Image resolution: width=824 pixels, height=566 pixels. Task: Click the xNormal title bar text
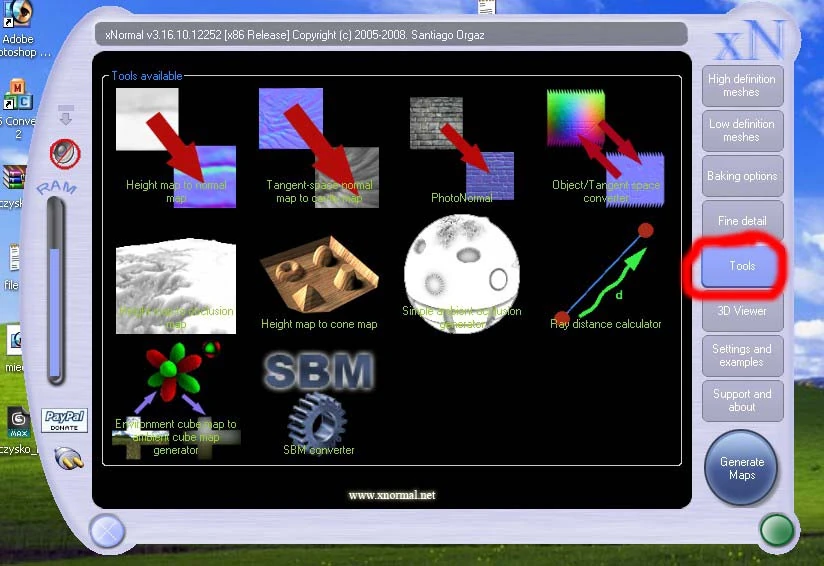click(x=294, y=35)
